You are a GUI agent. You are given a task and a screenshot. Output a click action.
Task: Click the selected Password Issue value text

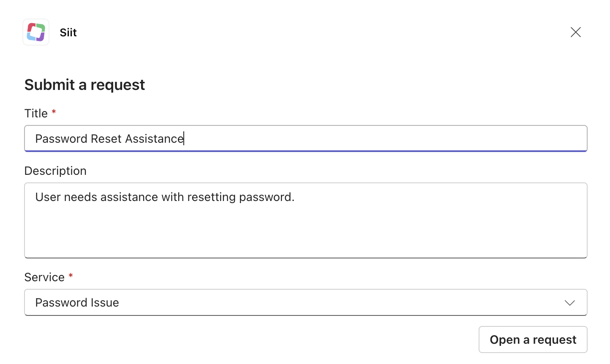[77, 303]
